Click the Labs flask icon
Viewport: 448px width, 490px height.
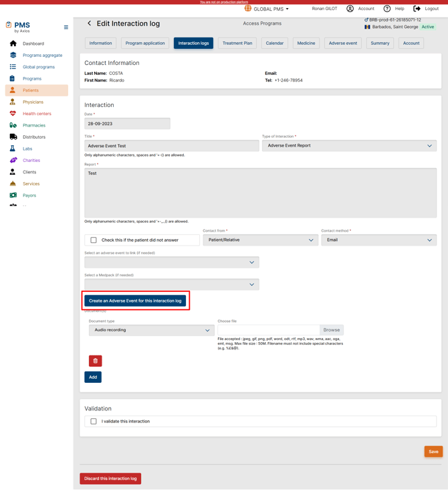click(13, 149)
